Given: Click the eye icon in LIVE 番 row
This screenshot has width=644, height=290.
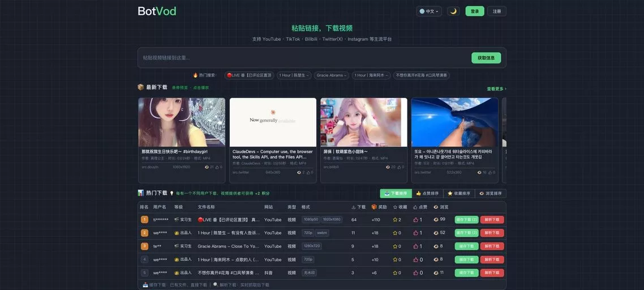Looking at the screenshot, I should (x=436, y=220).
